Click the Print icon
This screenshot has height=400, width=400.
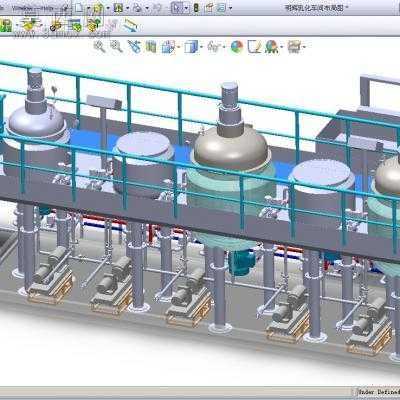(138, 7)
